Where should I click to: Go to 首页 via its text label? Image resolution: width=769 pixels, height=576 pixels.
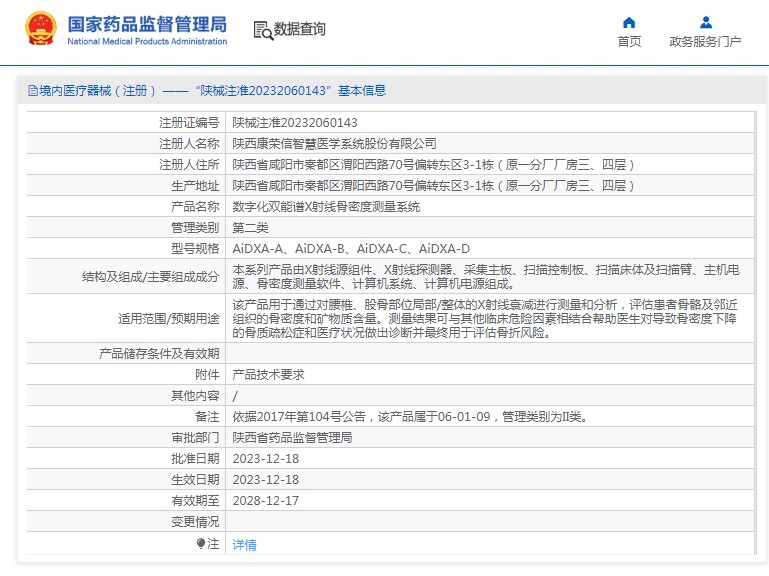[x=629, y=41]
